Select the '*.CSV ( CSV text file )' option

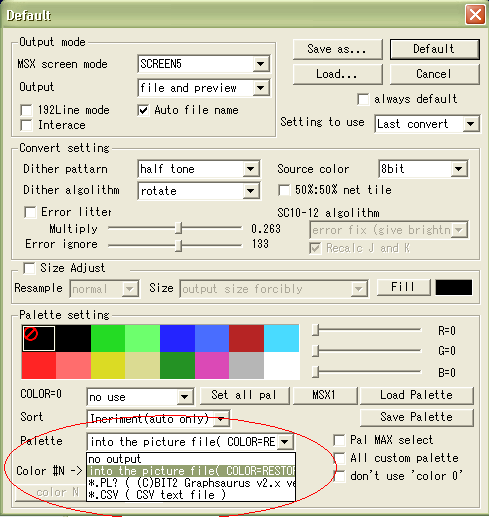[191, 495]
